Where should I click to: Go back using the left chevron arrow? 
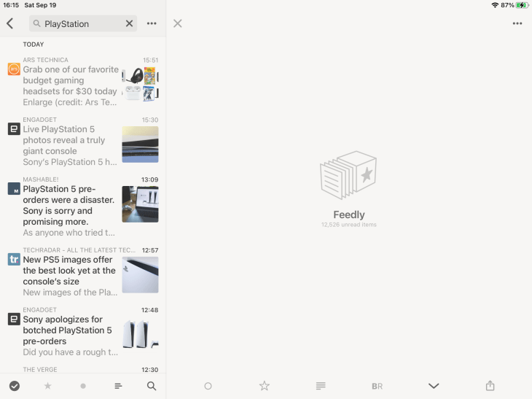[10, 23]
